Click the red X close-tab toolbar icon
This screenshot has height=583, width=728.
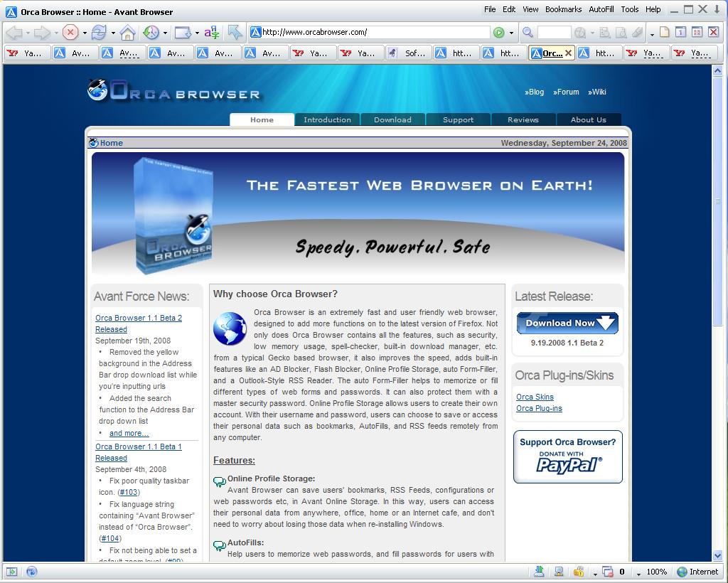coord(714,32)
